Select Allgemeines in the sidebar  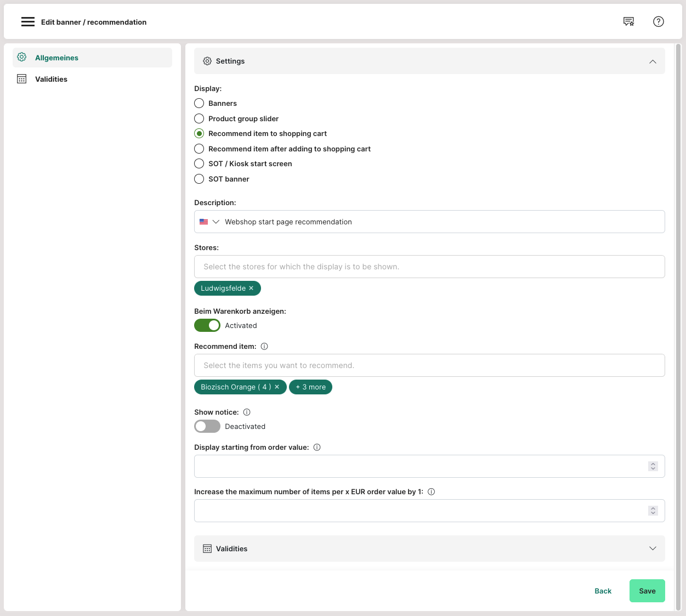pos(56,58)
